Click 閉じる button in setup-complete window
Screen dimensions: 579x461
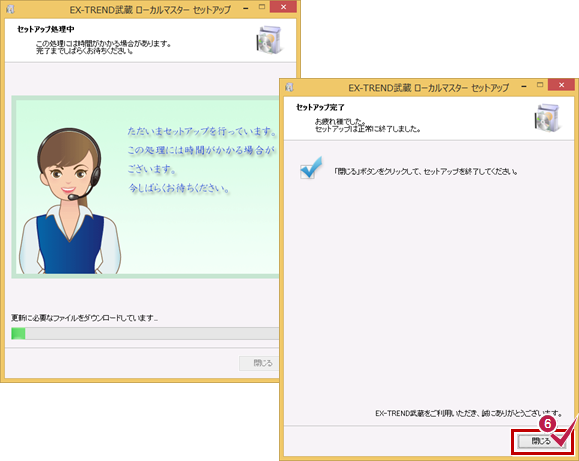pyautogui.click(x=541, y=441)
